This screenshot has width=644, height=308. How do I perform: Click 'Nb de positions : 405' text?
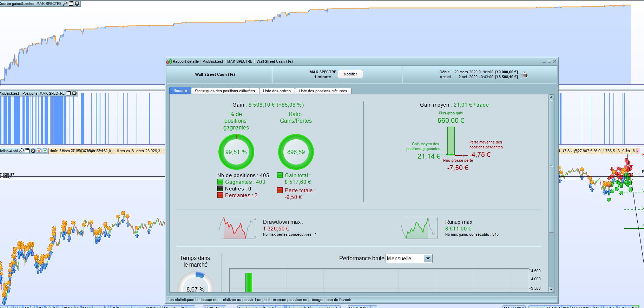coord(243,175)
